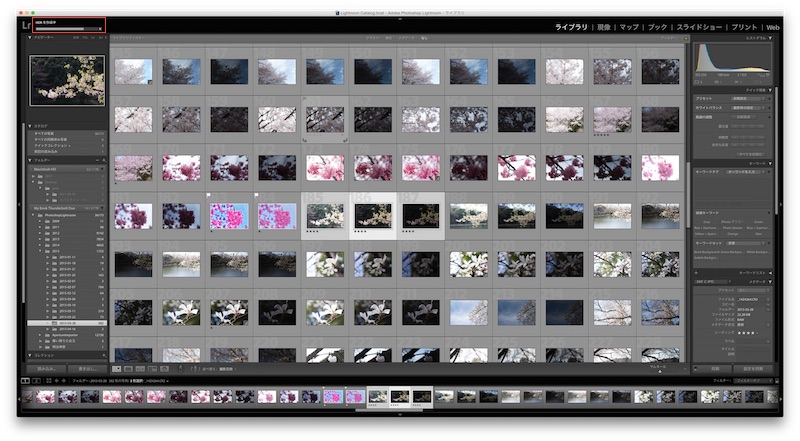Select the Compare view icon
The image size is (800, 441).
click(140, 368)
